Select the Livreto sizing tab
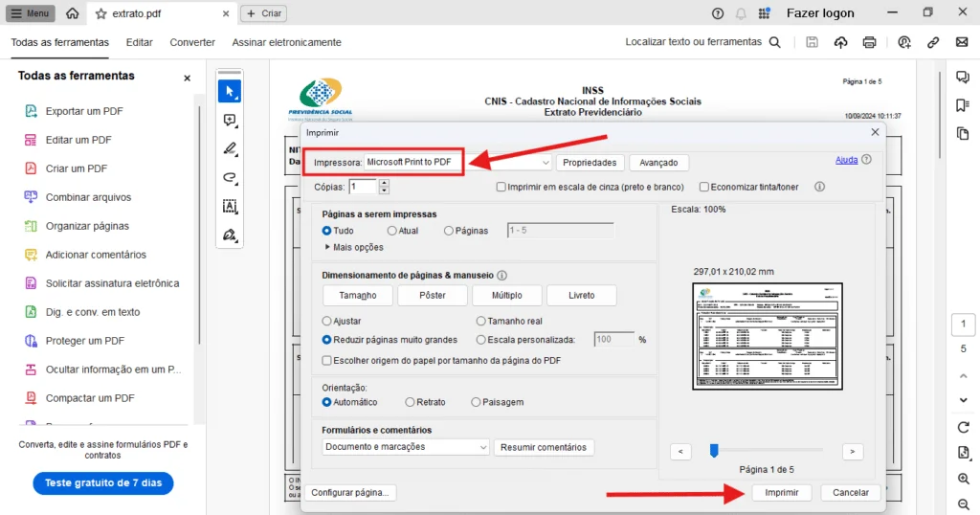Screen dimensions: 980x515 (x=581, y=295)
